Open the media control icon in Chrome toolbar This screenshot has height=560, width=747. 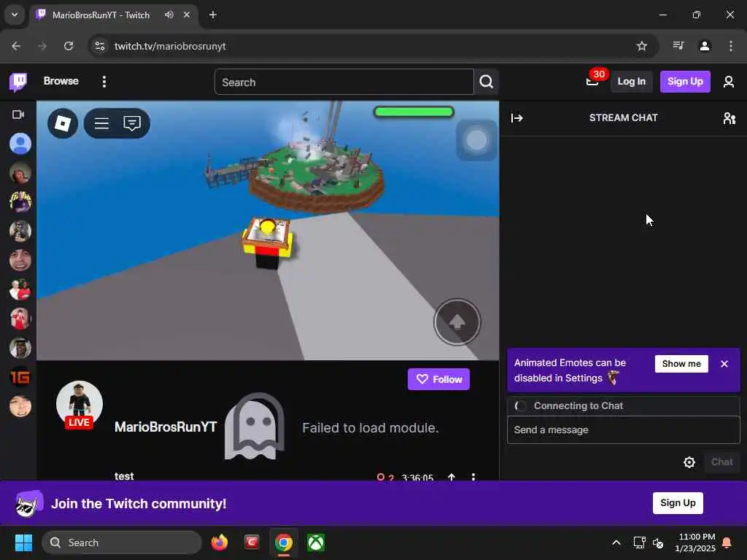(678, 46)
